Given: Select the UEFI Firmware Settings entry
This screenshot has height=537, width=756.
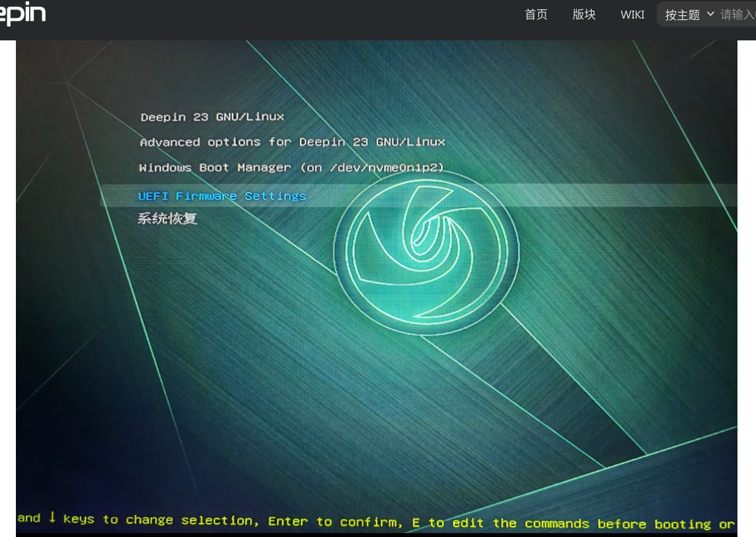Looking at the screenshot, I should point(418,196).
